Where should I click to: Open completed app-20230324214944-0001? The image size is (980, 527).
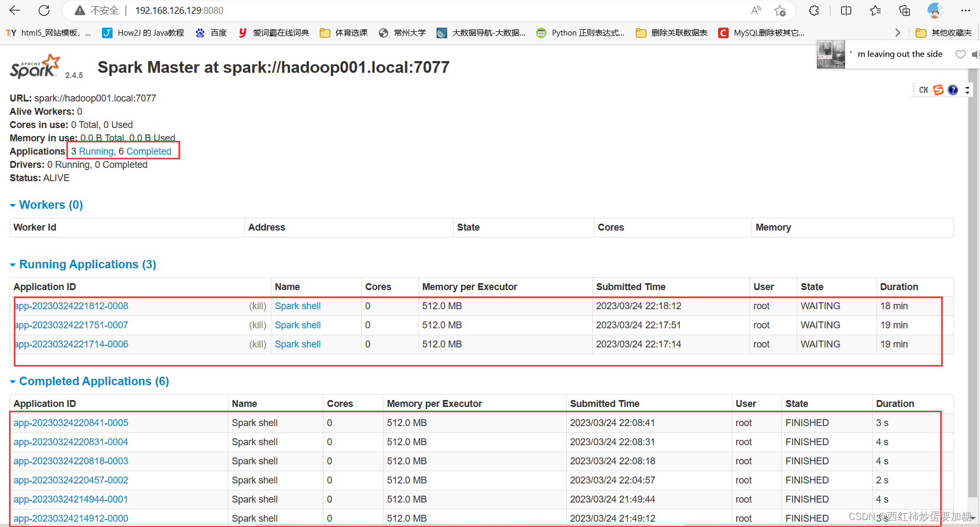coord(71,499)
